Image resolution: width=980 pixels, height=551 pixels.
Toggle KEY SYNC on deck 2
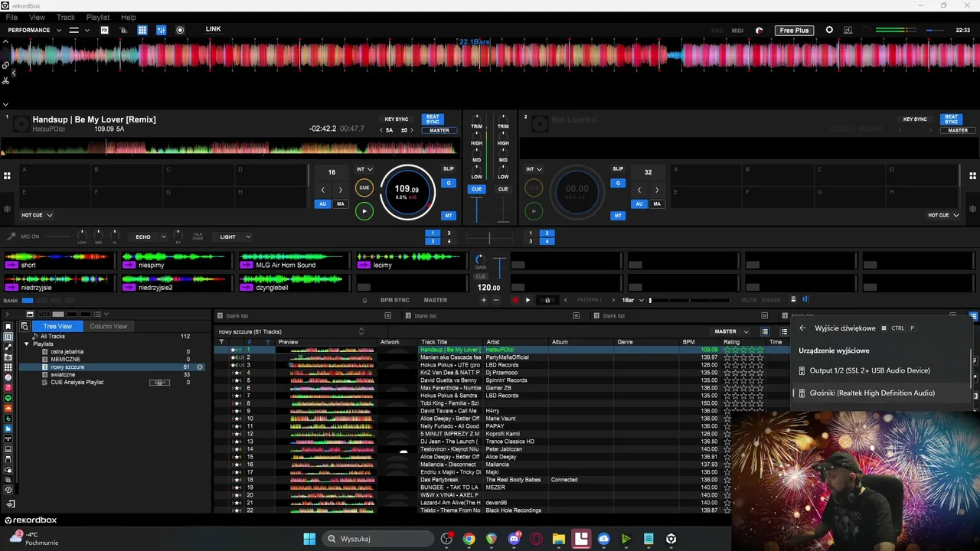(915, 119)
